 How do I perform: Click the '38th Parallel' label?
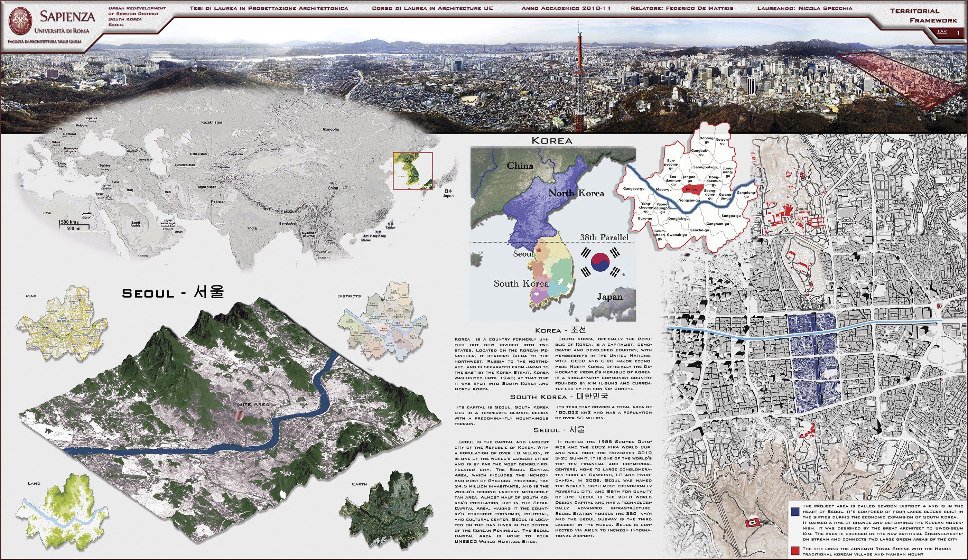click(x=604, y=237)
